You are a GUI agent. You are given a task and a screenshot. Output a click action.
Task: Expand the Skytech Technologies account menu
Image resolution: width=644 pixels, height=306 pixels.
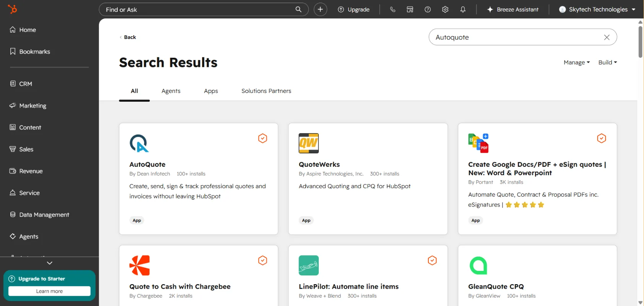(597, 9)
